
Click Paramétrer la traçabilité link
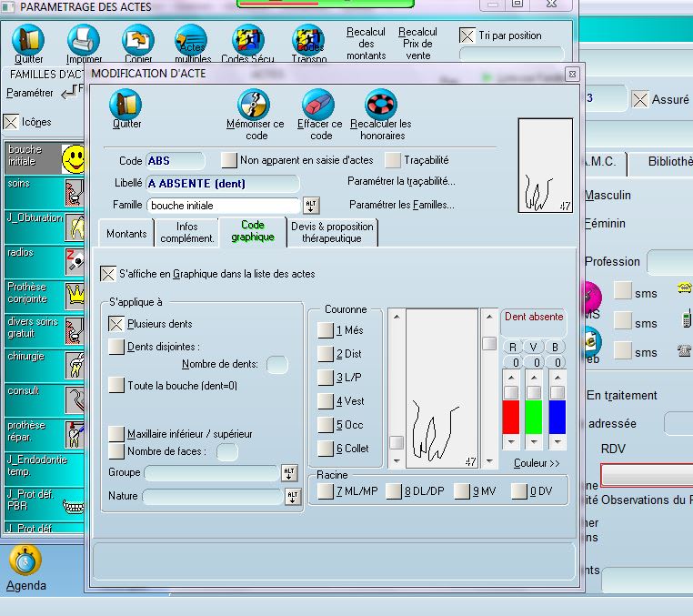(x=401, y=181)
